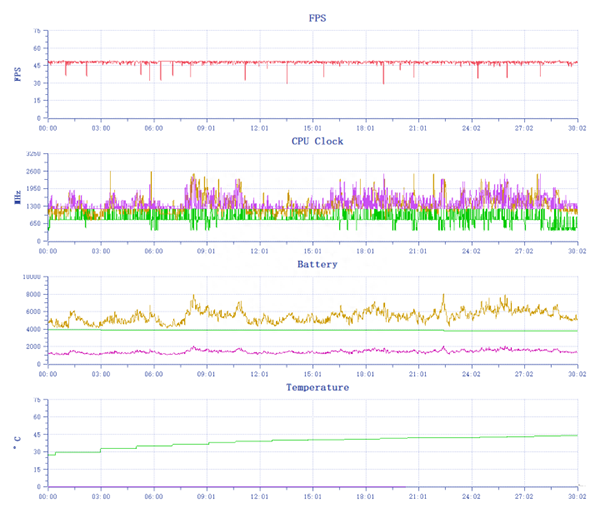Select the CPU Clock chart title
Viewport: 600px width, 513px height.
pyautogui.click(x=317, y=141)
